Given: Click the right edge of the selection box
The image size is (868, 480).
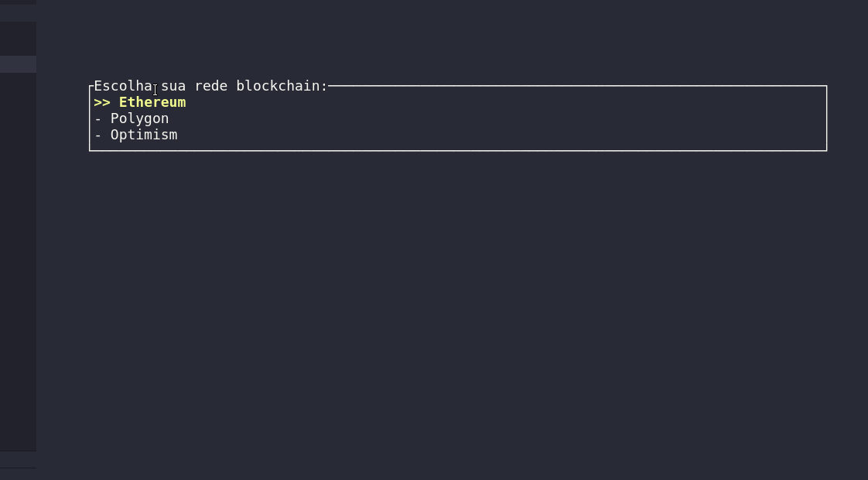Looking at the screenshot, I should [826, 118].
